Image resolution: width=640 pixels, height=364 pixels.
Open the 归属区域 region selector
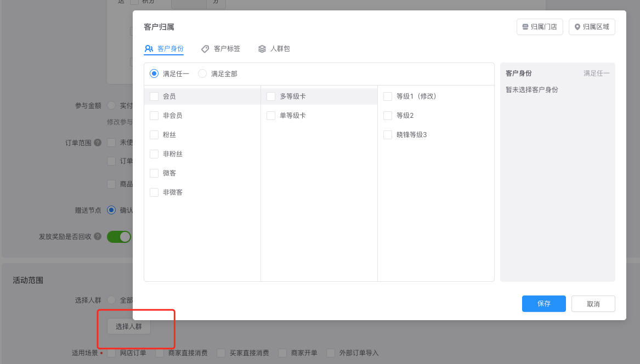(592, 27)
